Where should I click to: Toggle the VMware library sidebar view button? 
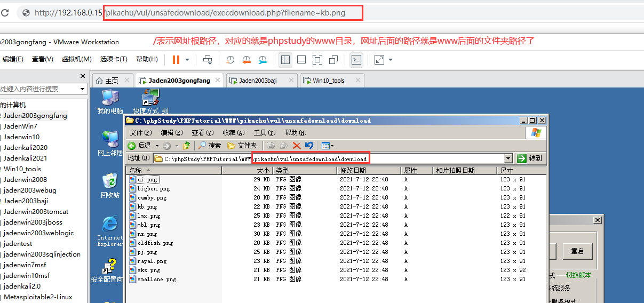[x=285, y=60]
